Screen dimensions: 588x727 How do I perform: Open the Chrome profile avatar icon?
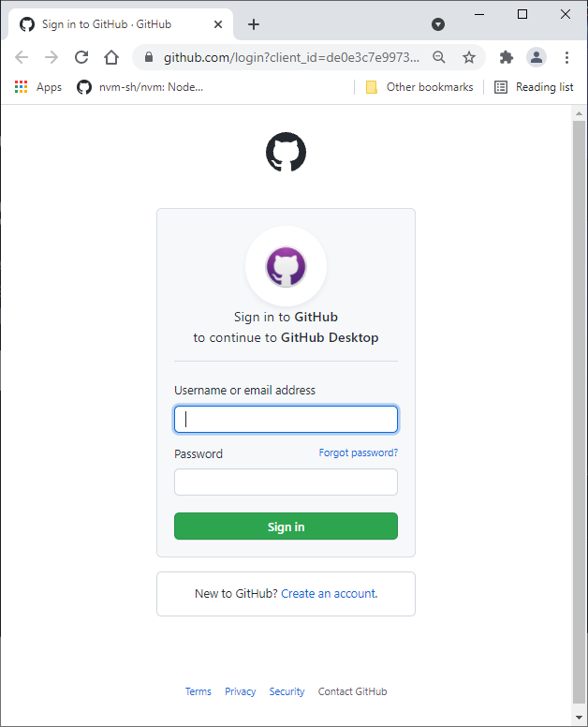536,57
